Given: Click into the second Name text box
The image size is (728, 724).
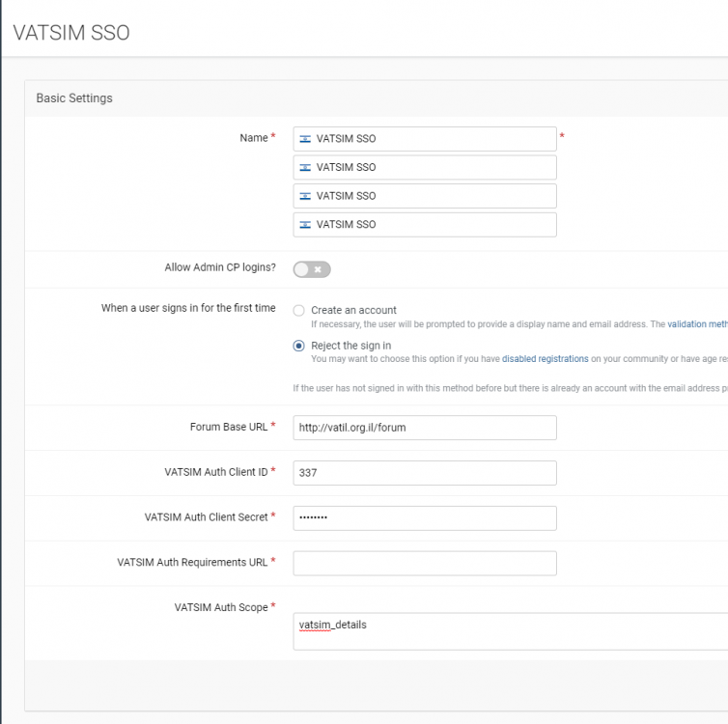Looking at the screenshot, I should coord(444,168).
